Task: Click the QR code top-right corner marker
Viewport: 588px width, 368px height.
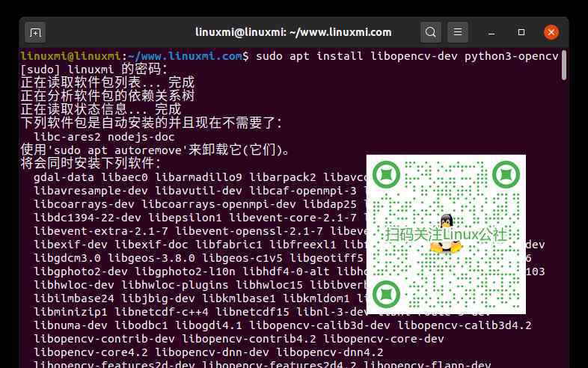Action: click(506, 176)
